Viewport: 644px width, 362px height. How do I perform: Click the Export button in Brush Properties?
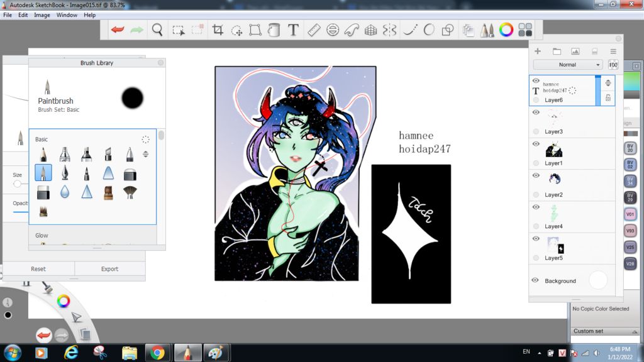point(109,269)
